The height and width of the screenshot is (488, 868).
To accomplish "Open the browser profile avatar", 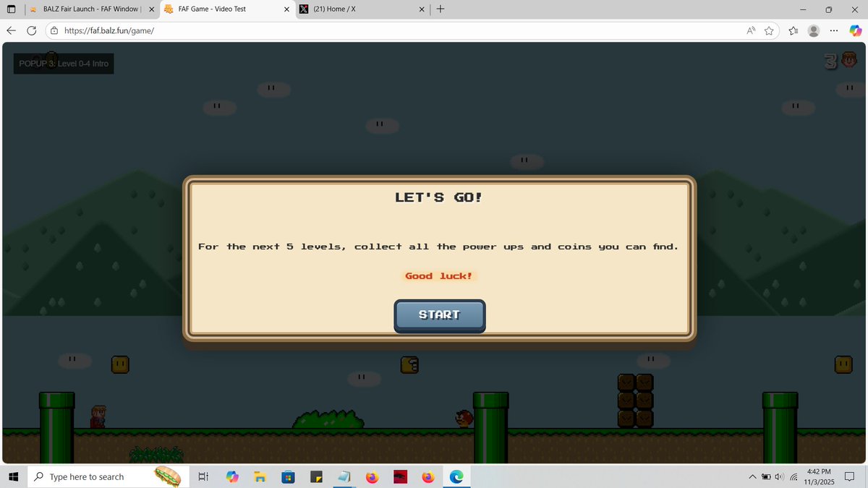I will tap(814, 30).
